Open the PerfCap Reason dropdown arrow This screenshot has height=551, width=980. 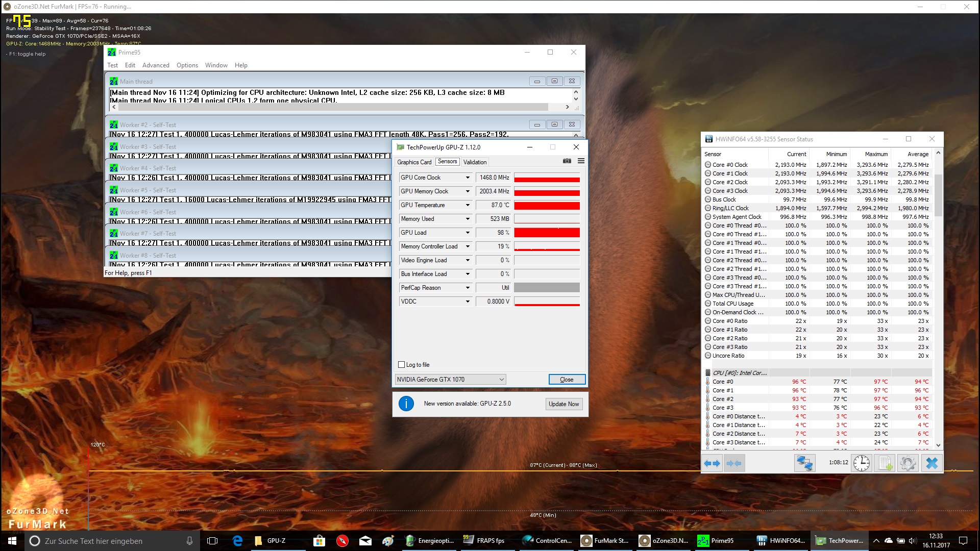click(467, 288)
